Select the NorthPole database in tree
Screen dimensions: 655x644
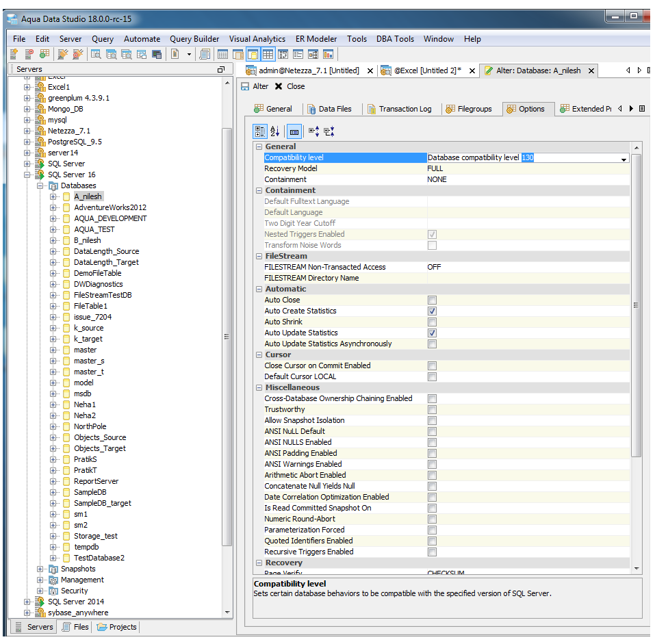(x=90, y=426)
